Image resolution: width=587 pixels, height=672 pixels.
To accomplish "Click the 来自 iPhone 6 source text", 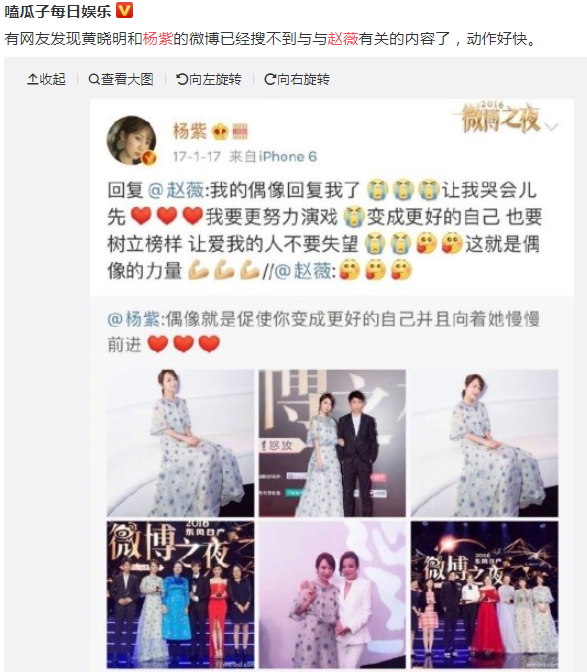I will 273,157.
